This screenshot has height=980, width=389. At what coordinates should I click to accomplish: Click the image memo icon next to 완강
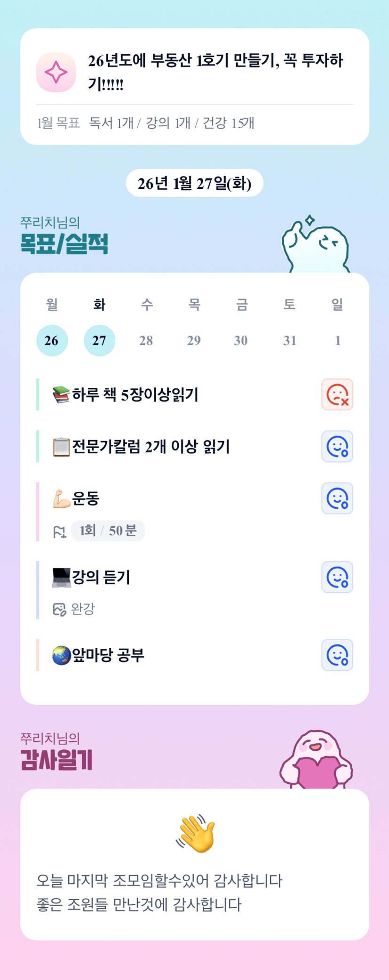click(x=59, y=610)
